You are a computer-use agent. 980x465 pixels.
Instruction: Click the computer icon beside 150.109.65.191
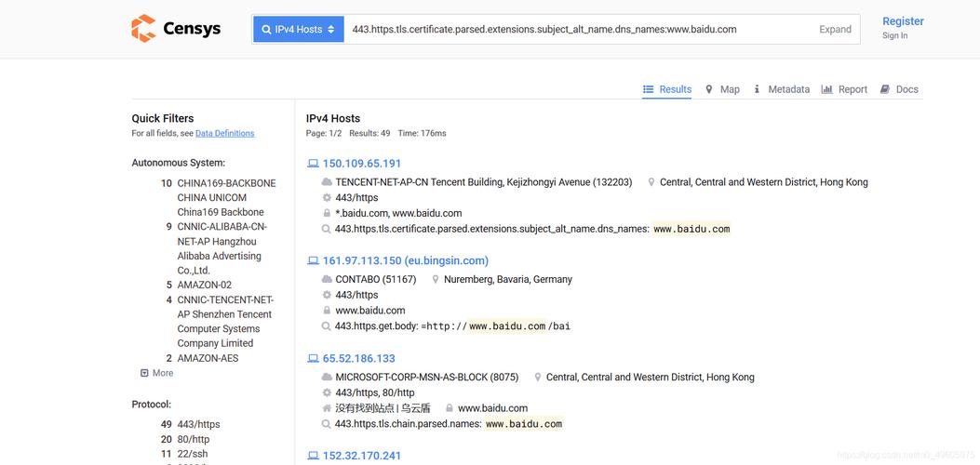pyautogui.click(x=313, y=164)
